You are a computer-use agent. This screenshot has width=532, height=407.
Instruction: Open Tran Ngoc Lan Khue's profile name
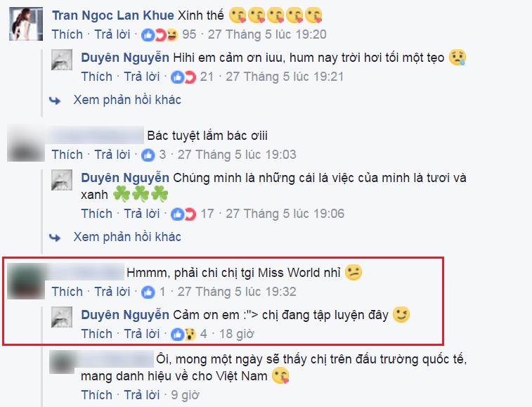point(113,15)
